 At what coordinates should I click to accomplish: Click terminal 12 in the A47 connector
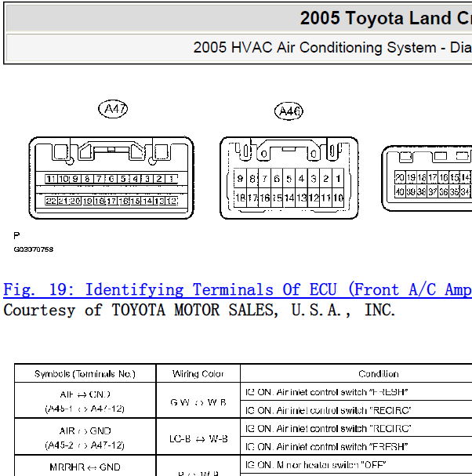click(172, 201)
